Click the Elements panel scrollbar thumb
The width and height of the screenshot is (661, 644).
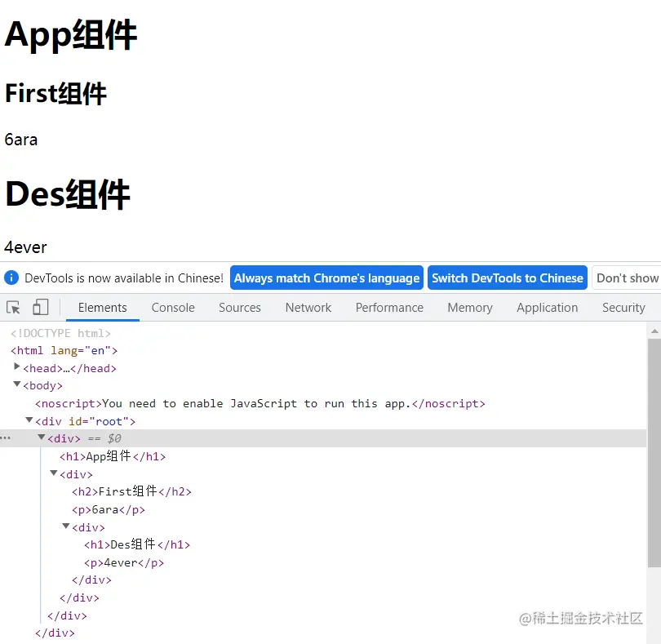click(654, 452)
